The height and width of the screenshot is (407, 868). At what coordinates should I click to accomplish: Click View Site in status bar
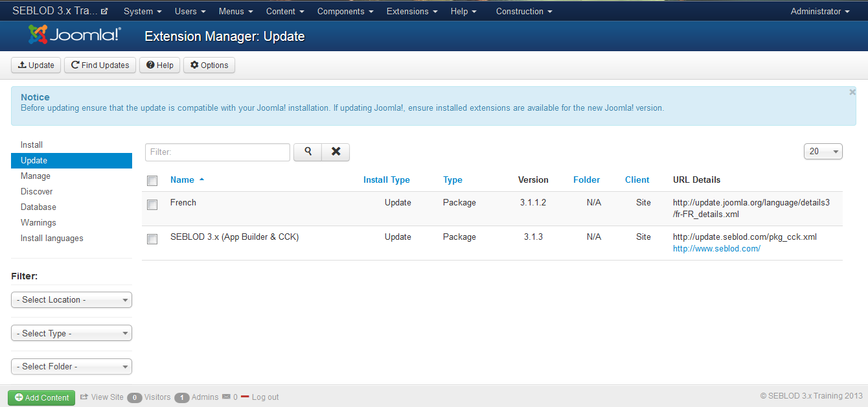102,397
